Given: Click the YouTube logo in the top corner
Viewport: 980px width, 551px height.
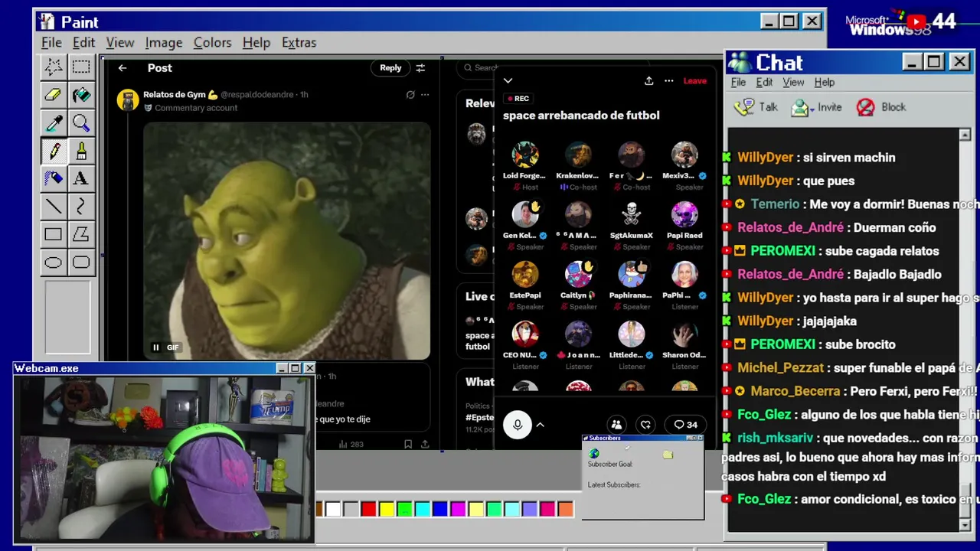Looking at the screenshot, I should pyautogui.click(x=916, y=22).
